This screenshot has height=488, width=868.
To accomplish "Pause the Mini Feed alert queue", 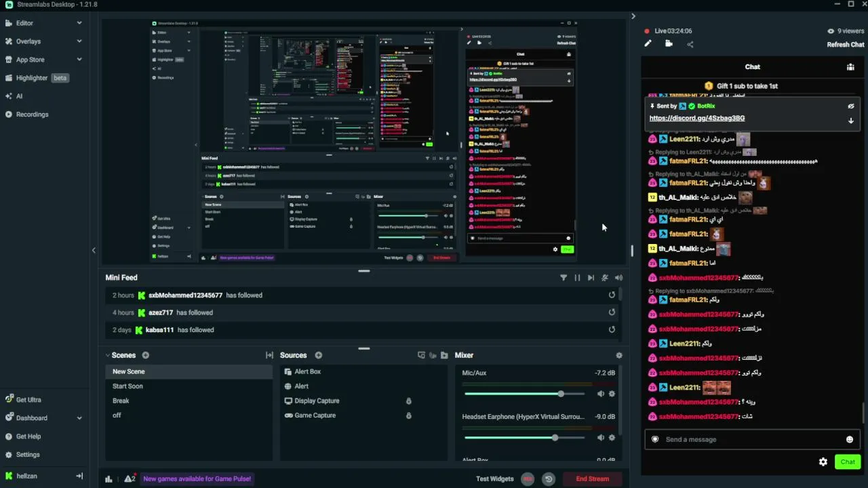I will click(x=577, y=278).
